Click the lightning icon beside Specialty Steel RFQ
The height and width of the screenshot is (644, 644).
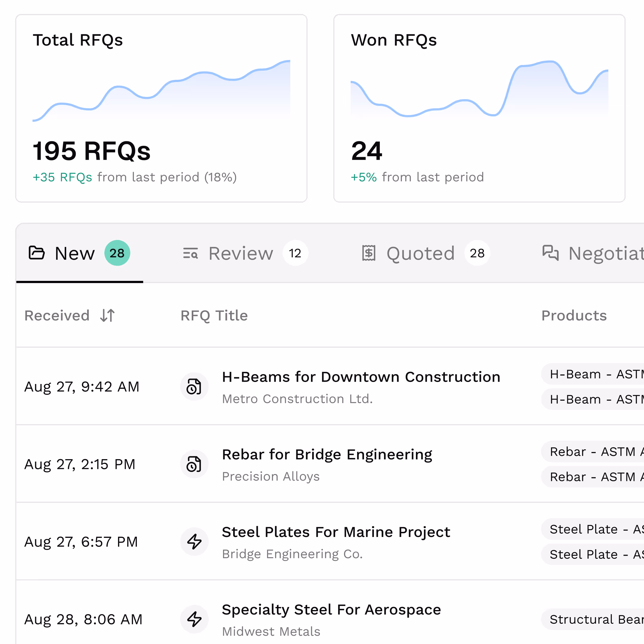click(x=194, y=619)
